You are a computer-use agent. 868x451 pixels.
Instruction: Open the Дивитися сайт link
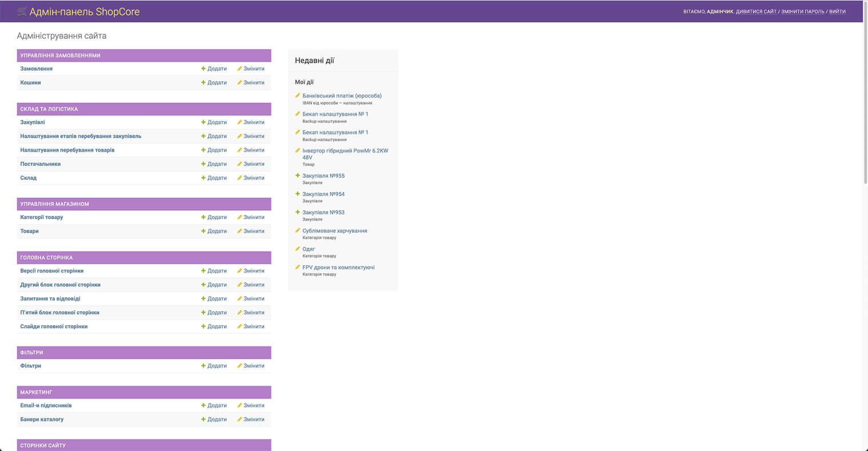pos(756,11)
